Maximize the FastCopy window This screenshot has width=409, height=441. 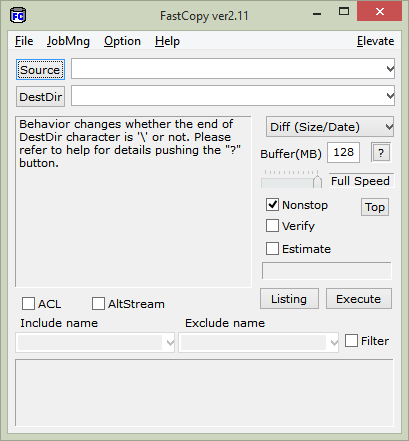click(x=344, y=12)
